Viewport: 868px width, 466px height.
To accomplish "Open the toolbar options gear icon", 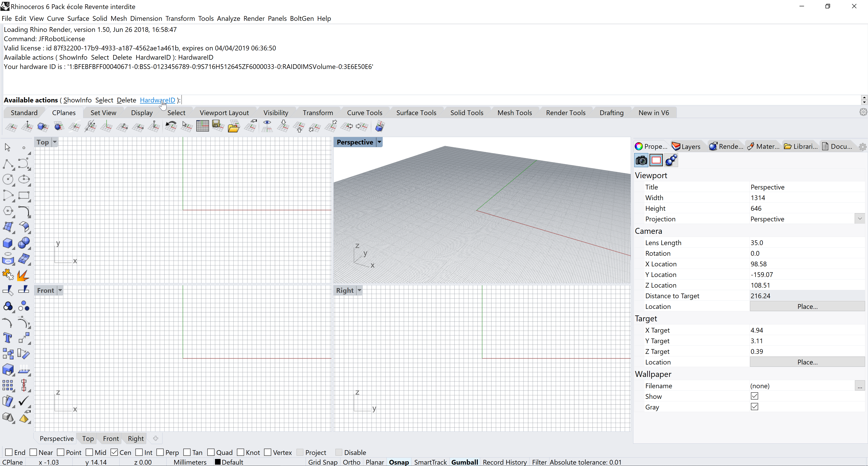I will [863, 112].
